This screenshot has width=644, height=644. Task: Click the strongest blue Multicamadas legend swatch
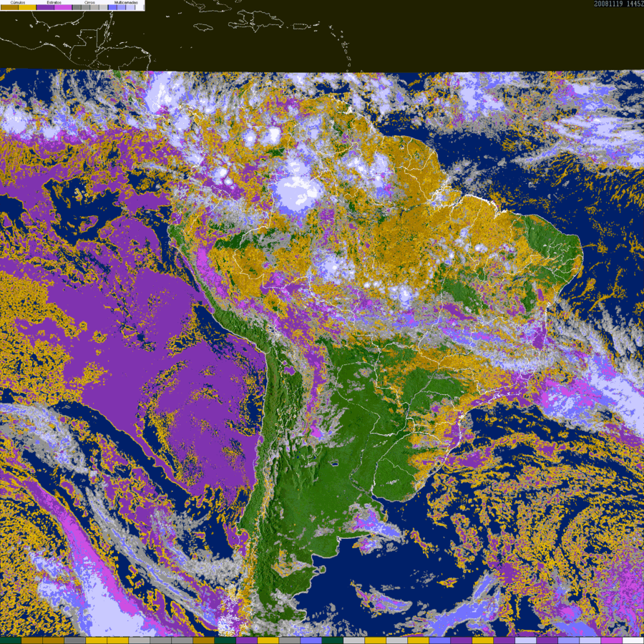pyautogui.click(x=112, y=7)
